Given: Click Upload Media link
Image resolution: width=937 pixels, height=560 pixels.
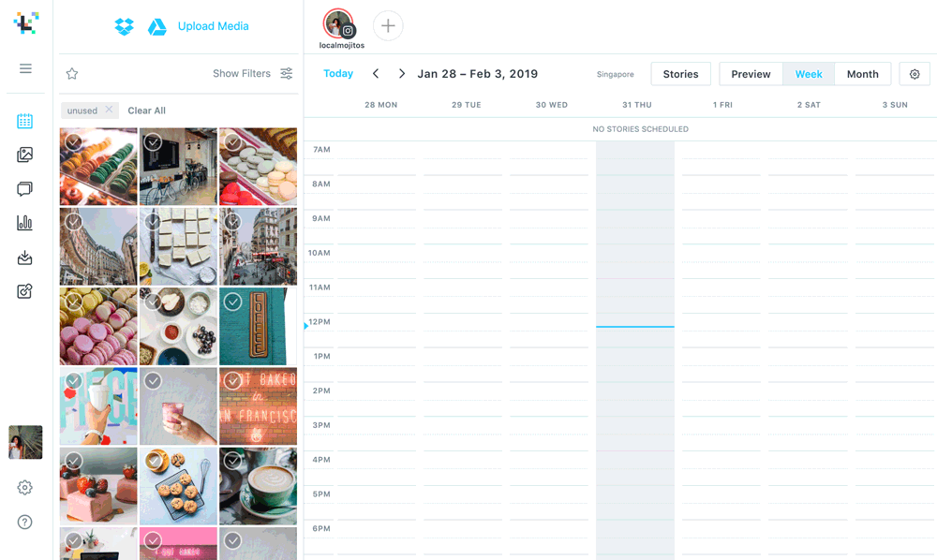Looking at the screenshot, I should 214,26.
